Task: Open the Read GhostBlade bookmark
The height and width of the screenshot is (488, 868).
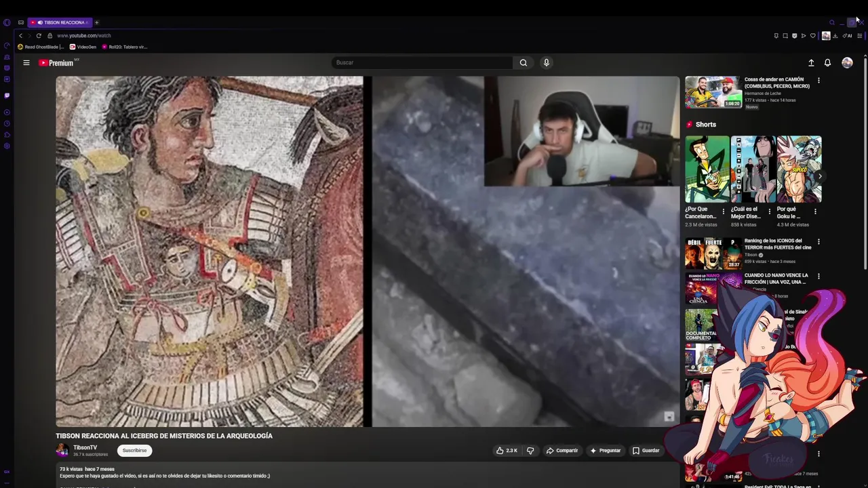Action: [x=41, y=47]
